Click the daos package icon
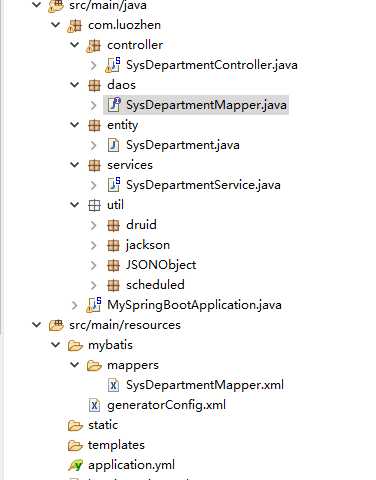This screenshot has height=480, width=376. coord(94,85)
